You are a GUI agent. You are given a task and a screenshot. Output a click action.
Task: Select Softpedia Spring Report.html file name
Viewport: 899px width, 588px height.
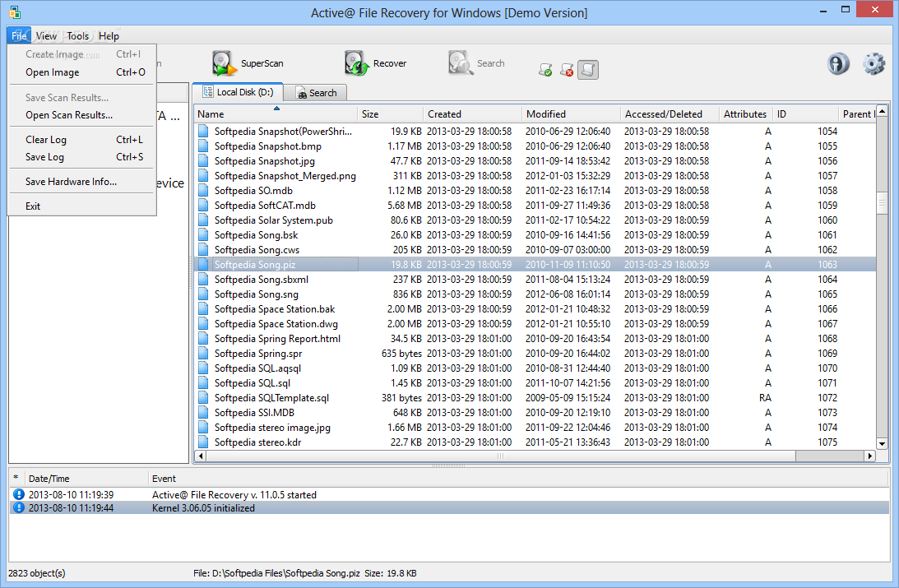tap(277, 339)
